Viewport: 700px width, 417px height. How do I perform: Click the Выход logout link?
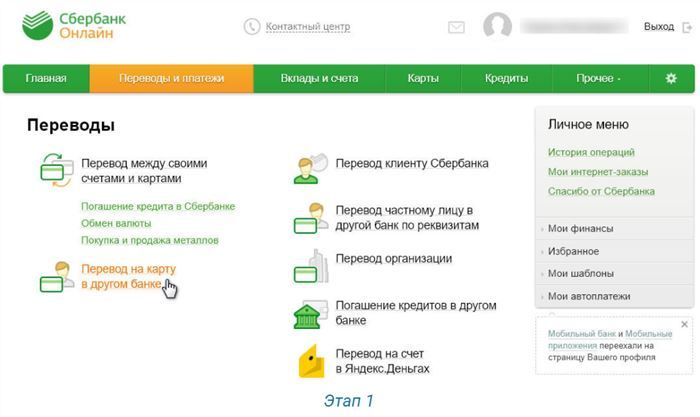(x=659, y=27)
